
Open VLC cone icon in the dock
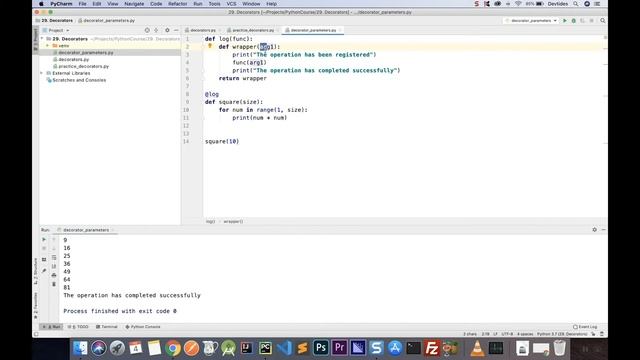pyautogui.click(x=477, y=348)
